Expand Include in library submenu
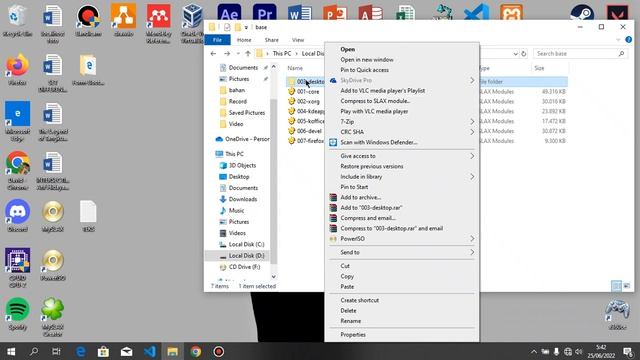The width and height of the screenshot is (640, 360). click(x=472, y=176)
